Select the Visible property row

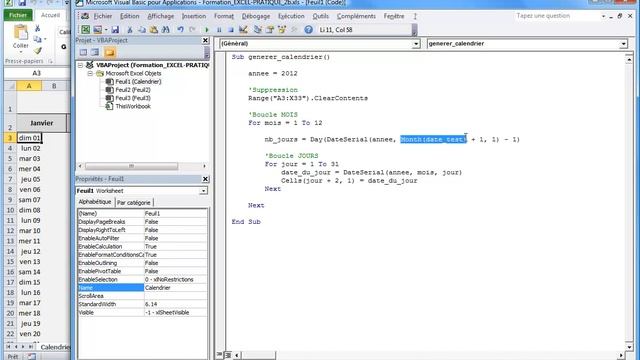click(x=142, y=312)
